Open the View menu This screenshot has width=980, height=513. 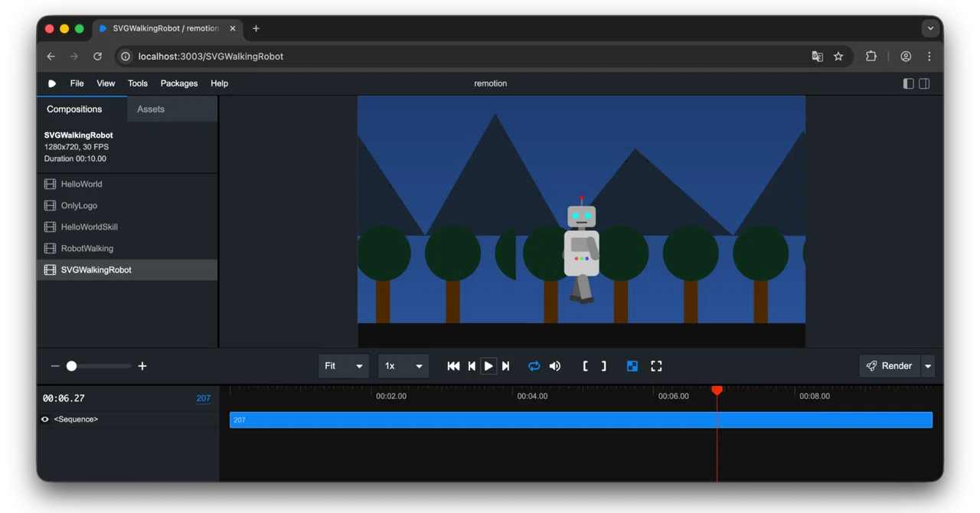(x=106, y=83)
